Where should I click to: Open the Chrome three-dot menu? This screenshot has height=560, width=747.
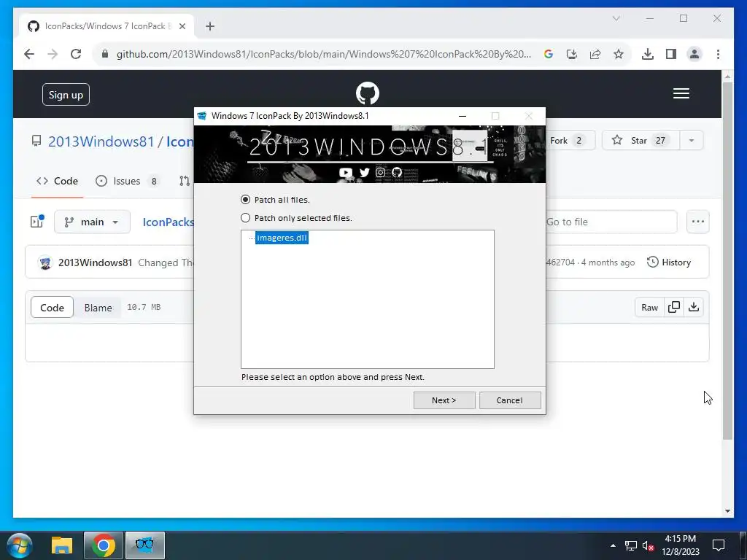[x=718, y=54]
